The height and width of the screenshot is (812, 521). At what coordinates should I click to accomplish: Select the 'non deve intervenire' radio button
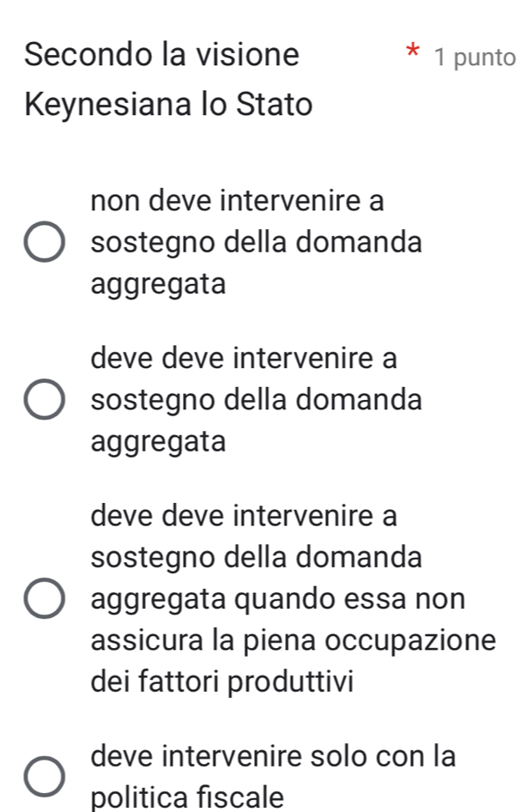[x=43, y=243]
